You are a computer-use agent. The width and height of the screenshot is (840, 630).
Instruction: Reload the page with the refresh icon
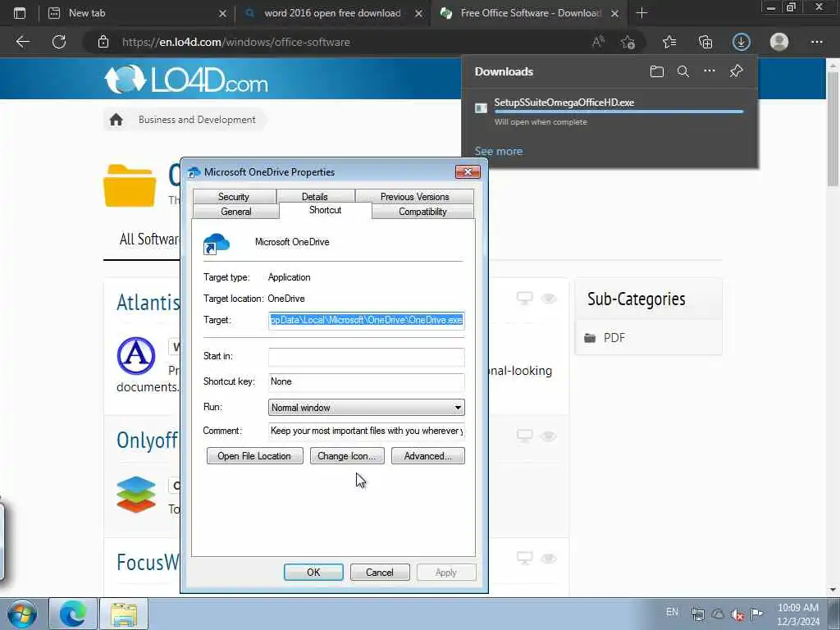click(x=59, y=42)
